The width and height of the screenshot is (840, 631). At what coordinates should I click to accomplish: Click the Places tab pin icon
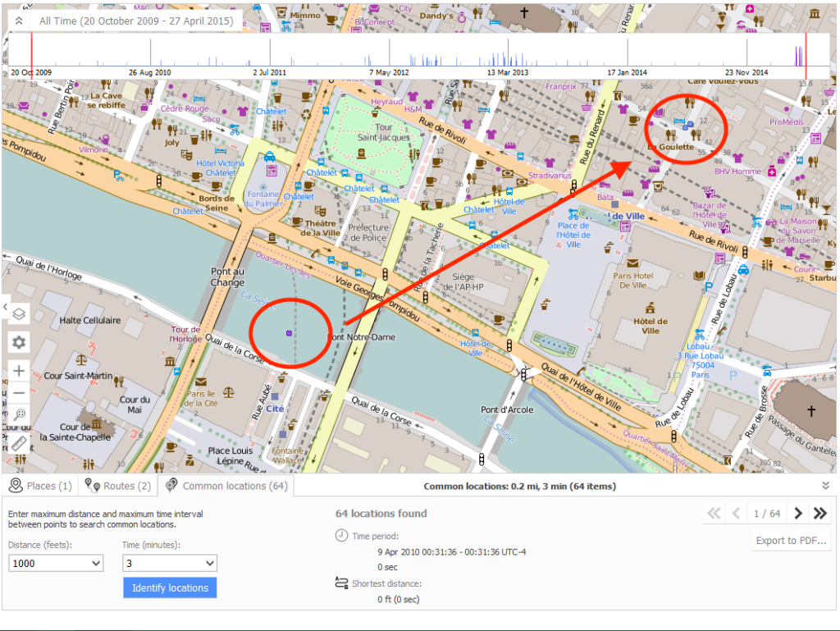coord(16,485)
